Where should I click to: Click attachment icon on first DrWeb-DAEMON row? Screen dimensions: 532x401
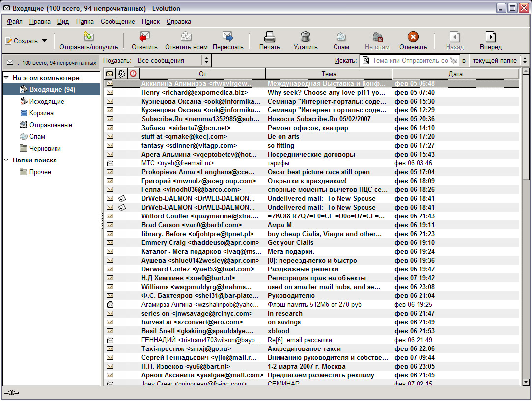122,198
